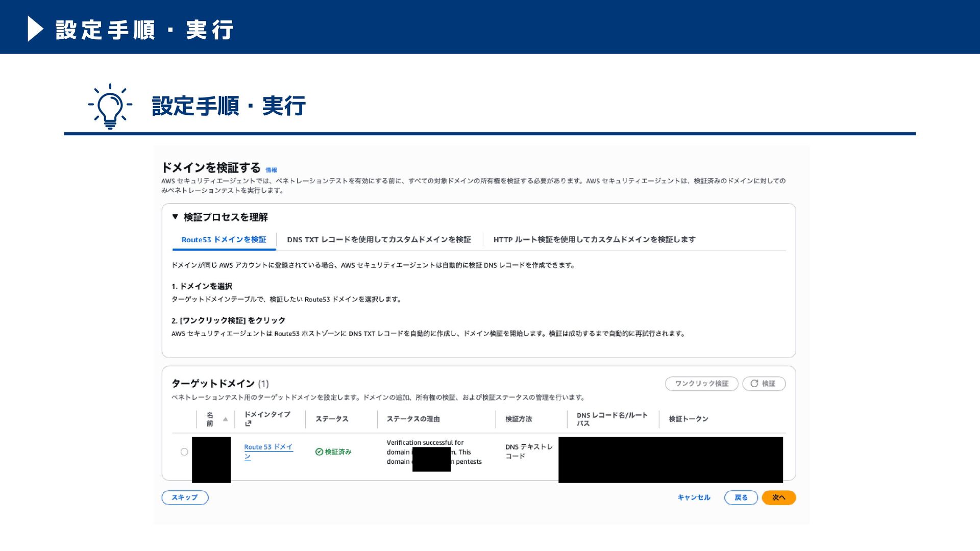Click the スキップ button
The image size is (980, 551).
tap(185, 497)
